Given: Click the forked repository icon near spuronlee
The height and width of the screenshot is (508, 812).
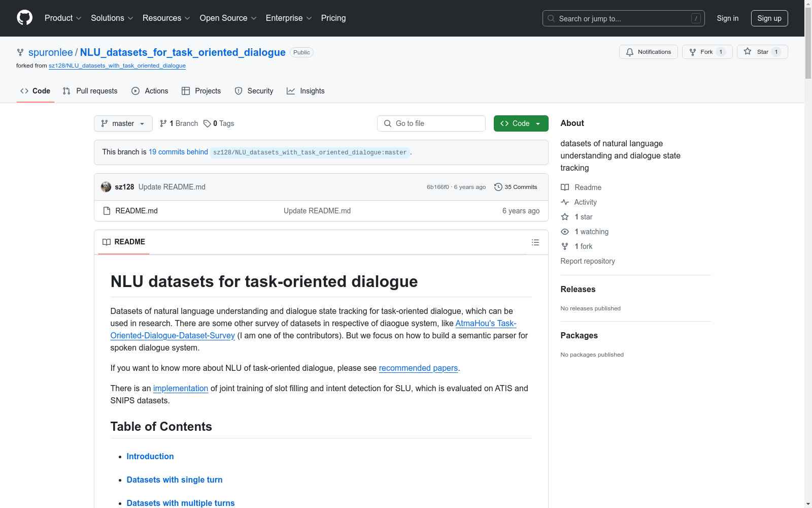Looking at the screenshot, I should 20,52.
